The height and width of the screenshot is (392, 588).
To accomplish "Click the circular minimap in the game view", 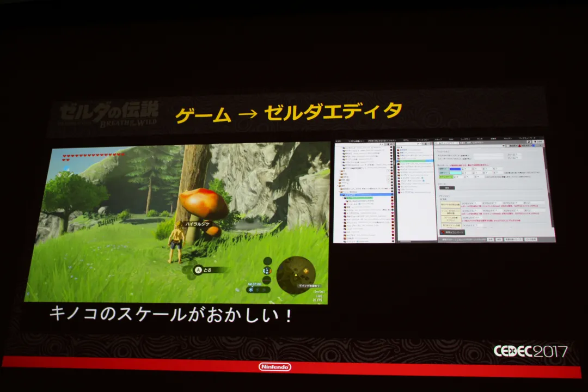I will pos(295,274).
